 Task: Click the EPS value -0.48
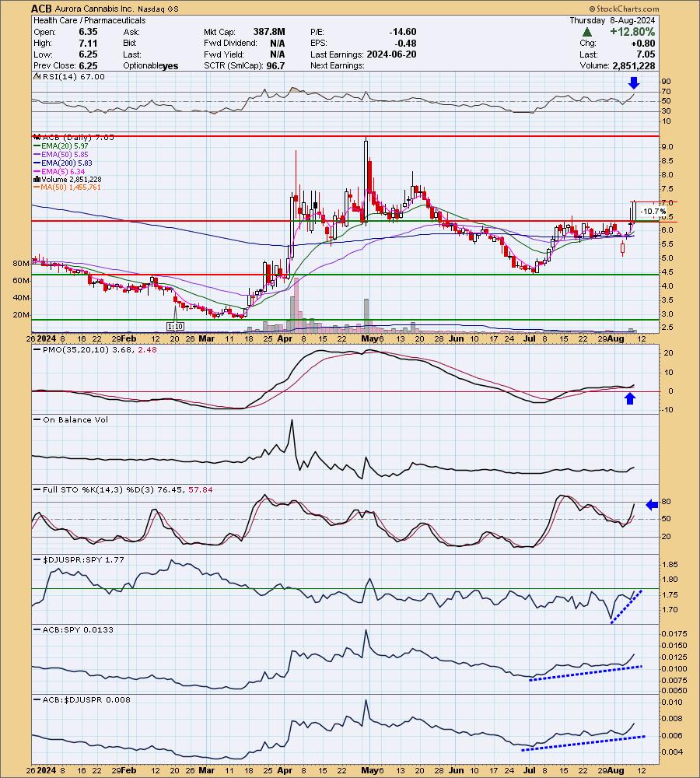tap(406, 43)
